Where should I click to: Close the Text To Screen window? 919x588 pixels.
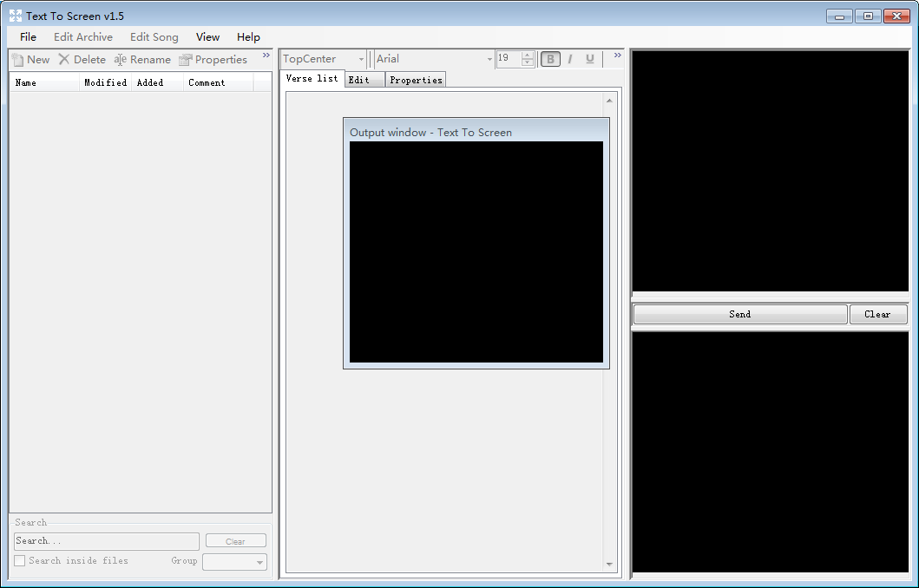(896, 16)
